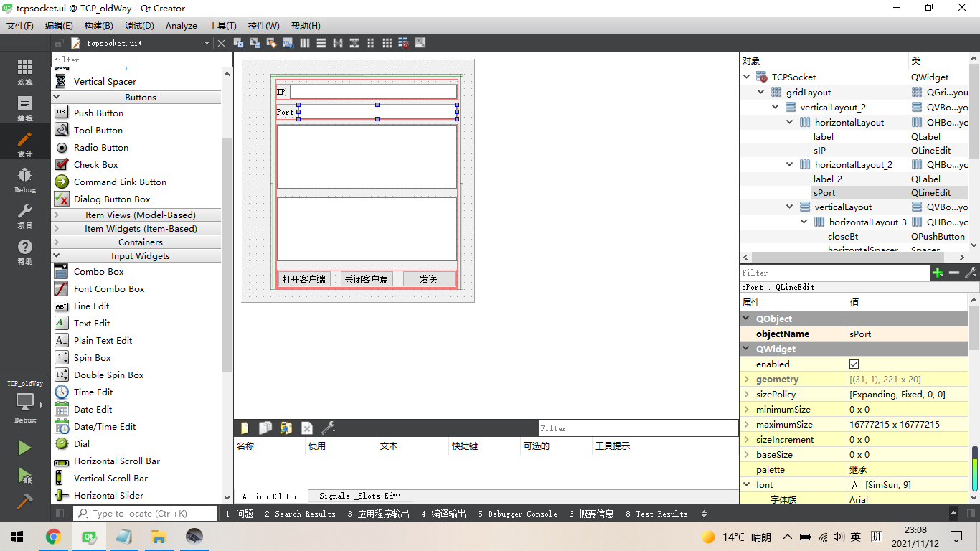Click the 关闭客户端 button on the form

tap(366, 279)
